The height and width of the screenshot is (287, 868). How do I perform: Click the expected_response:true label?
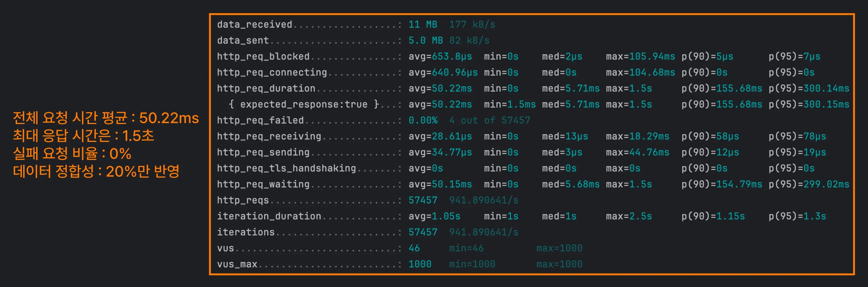pos(304,104)
